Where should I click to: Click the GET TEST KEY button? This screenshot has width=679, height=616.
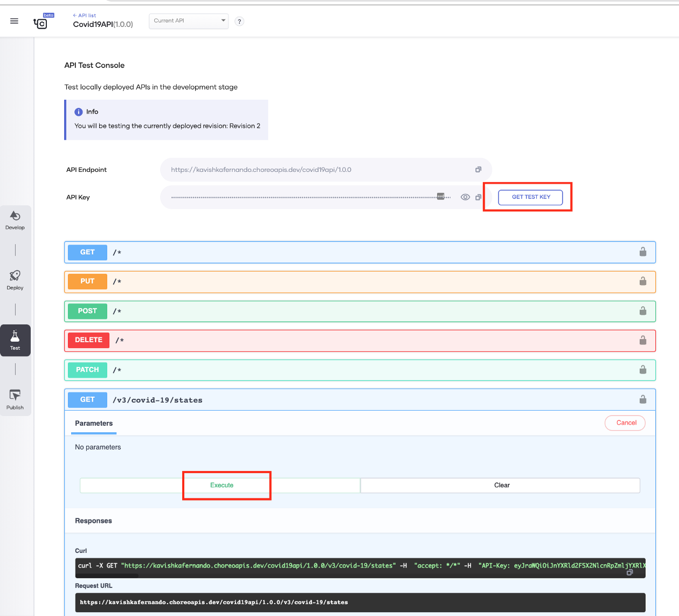[530, 197]
